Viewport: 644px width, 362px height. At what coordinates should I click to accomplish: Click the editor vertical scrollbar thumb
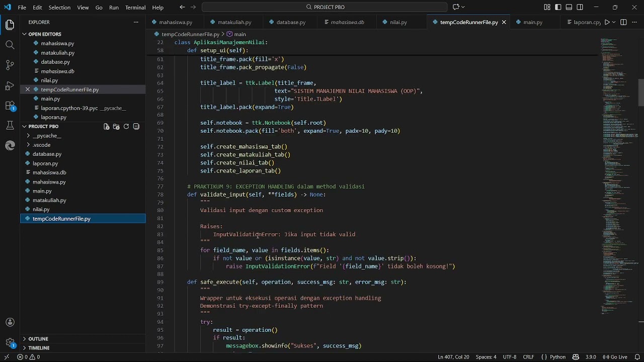pyautogui.click(x=640, y=93)
